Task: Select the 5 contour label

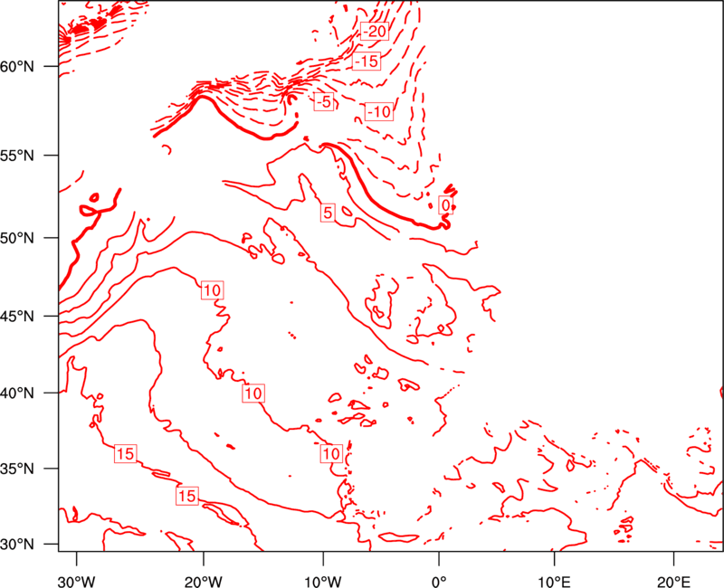Action: click(328, 213)
